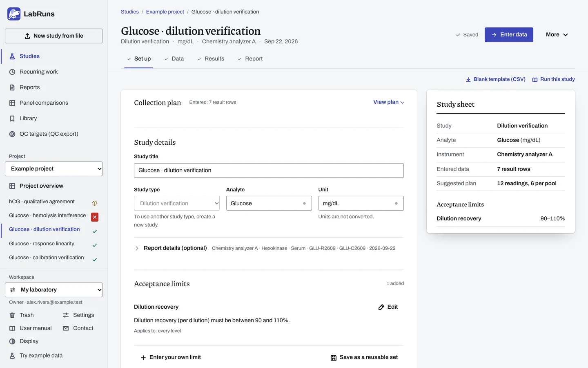The image size is (588, 368).
Task: Switch to the Data tab
Action: pyautogui.click(x=174, y=59)
